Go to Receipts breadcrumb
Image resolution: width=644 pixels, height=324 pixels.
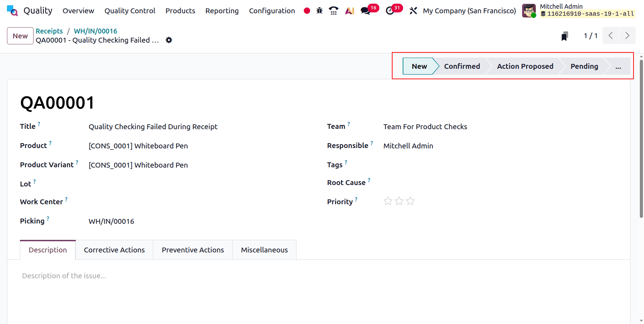49,31
